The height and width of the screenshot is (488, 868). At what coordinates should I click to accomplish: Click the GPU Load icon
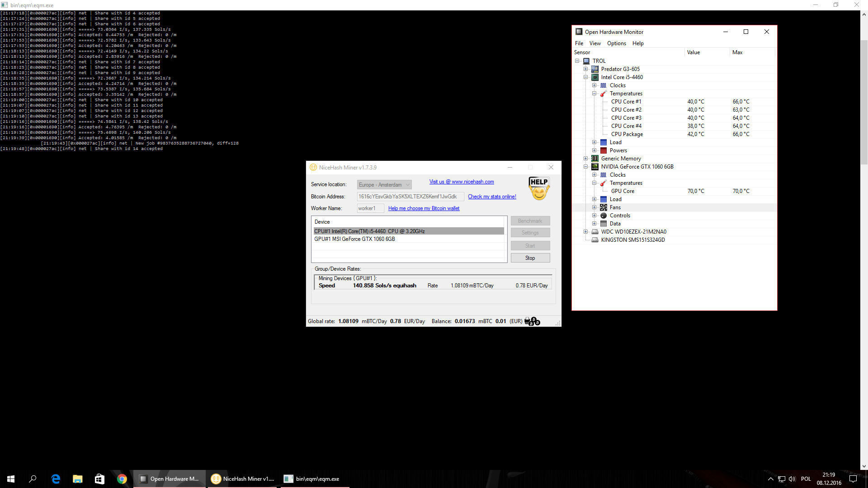tap(604, 199)
